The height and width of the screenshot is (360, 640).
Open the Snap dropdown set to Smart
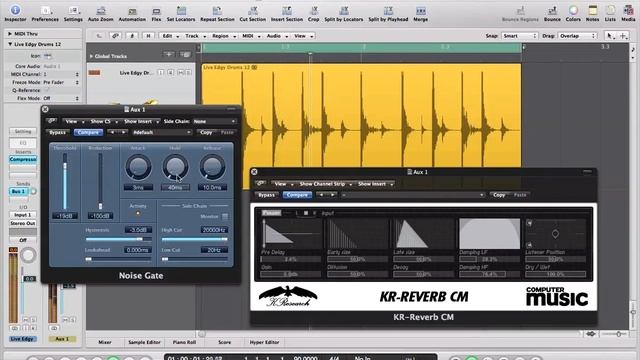(x=520, y=36)
